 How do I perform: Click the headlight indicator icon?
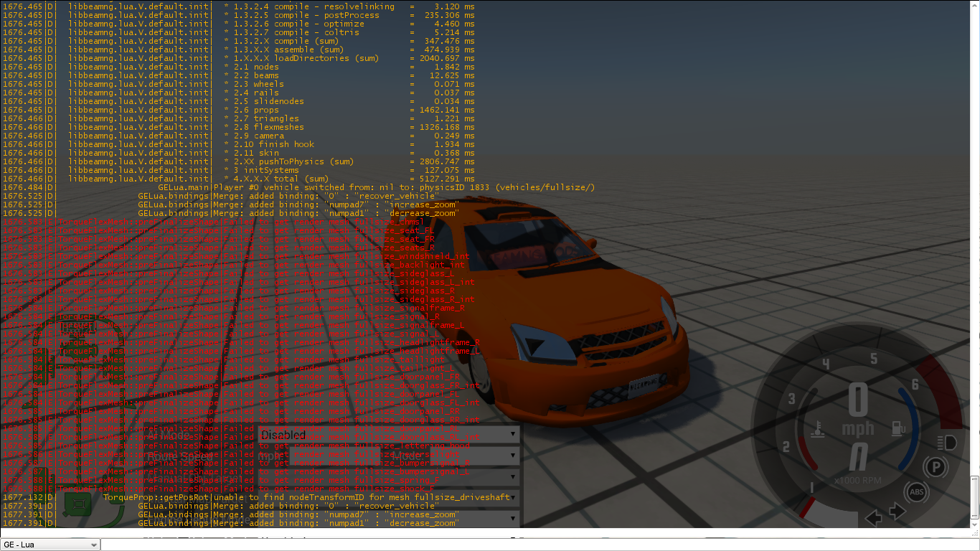(947, 443)
